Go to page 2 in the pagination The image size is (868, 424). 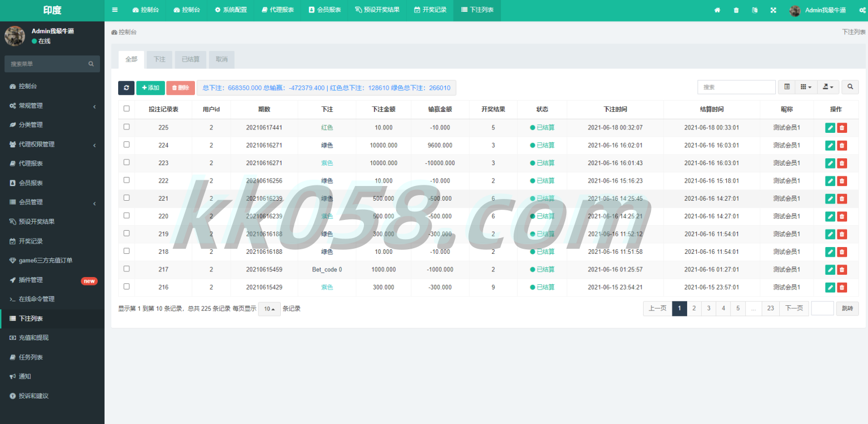(x=694, y=308)
